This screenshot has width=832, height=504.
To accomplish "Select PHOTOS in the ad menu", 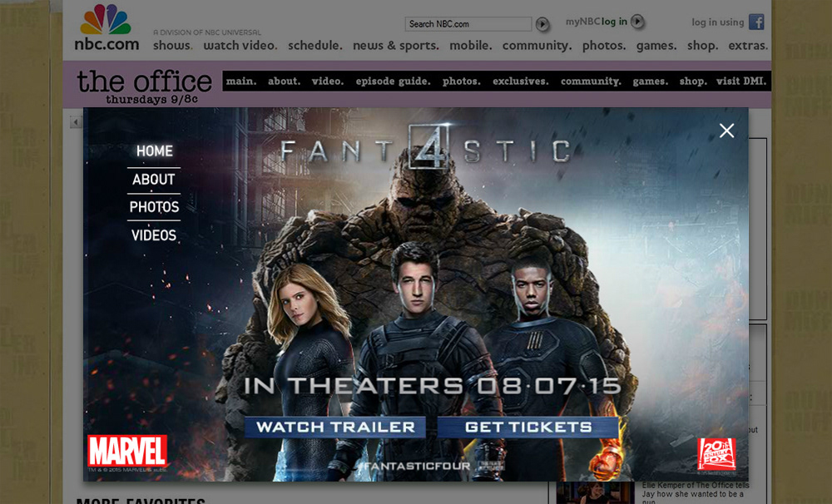I will 154,207.
